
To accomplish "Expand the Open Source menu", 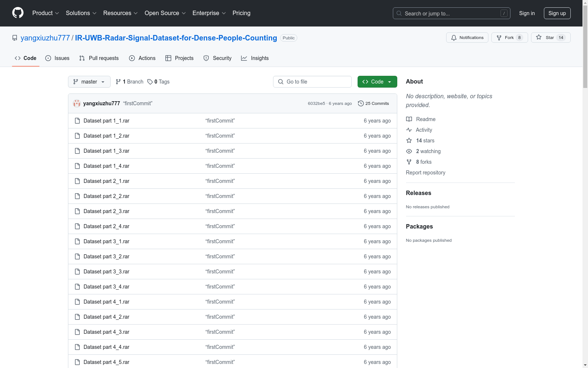I will [x=165, y=13].
